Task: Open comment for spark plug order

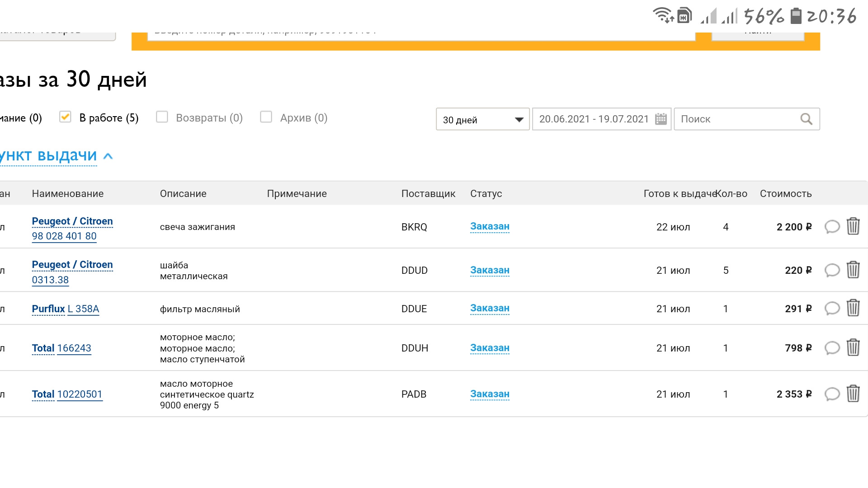Action: coord(832,227)
